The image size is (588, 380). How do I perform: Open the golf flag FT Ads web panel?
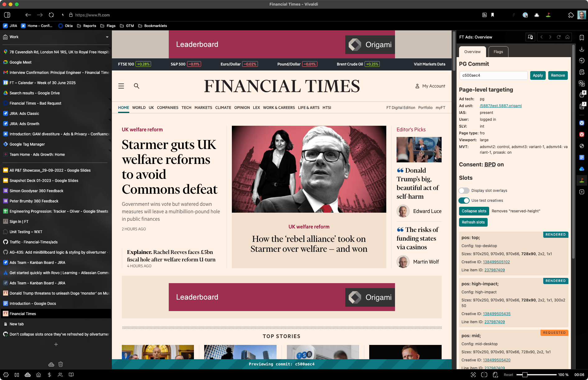pos(582,180)
